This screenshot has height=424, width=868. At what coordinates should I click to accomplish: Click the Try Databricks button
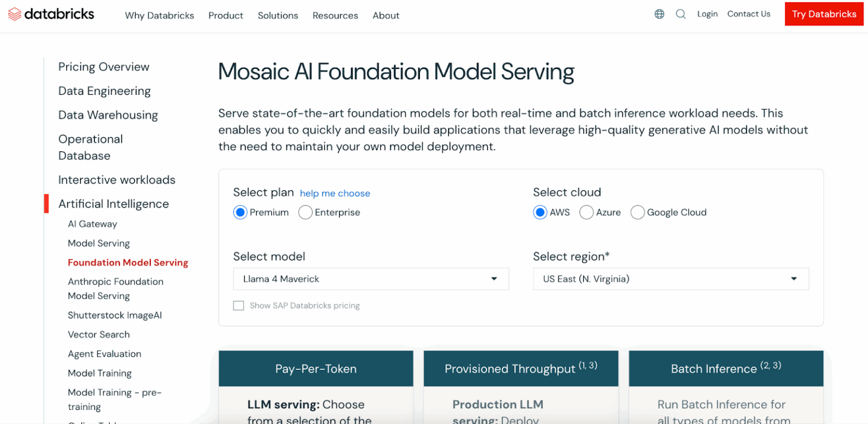[823, 14]
